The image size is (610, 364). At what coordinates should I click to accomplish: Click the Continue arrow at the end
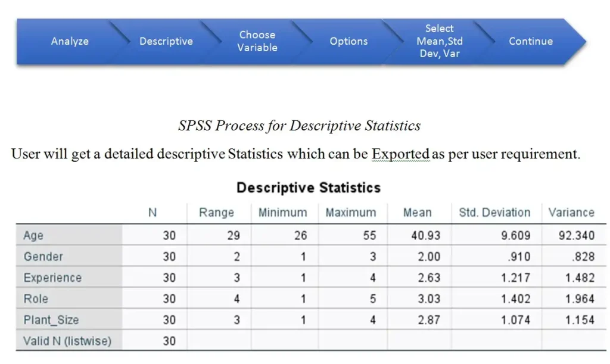coord(530,41)
